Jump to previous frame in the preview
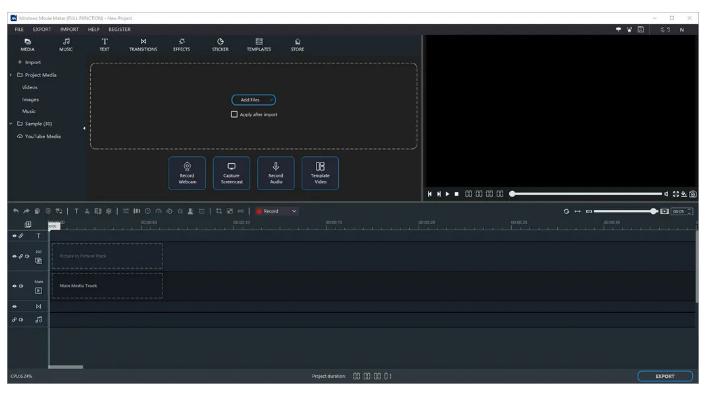Screen dimensions: 707x397 430,194
